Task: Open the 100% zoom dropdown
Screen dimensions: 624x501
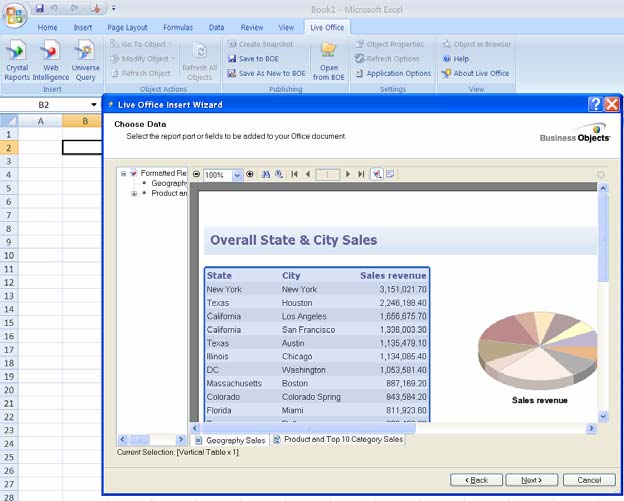Action: [x=237, y=175]
